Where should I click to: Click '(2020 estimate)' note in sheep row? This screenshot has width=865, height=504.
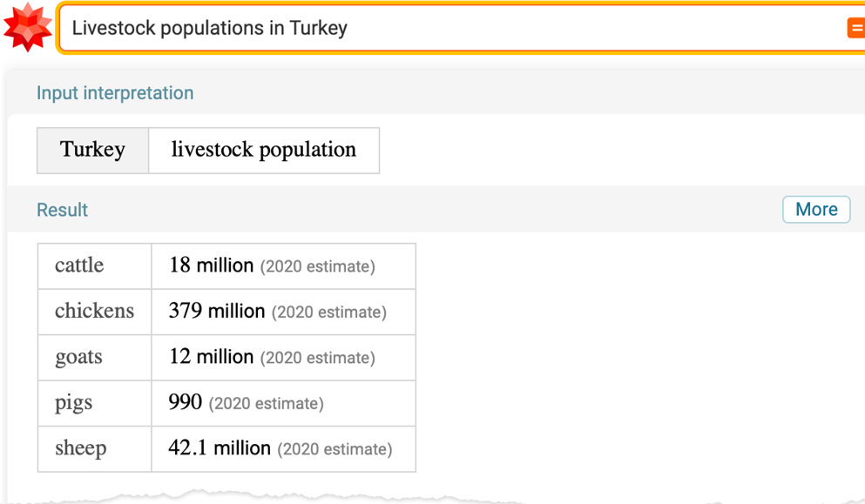(x=335, y=449)
